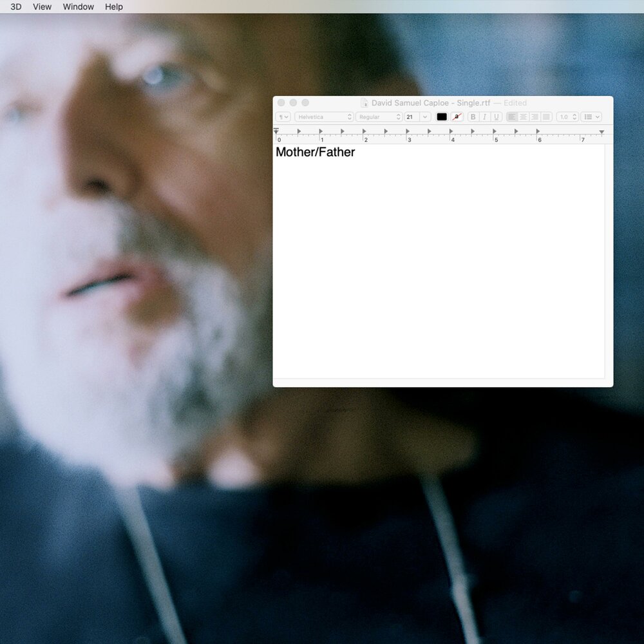Align text to the left
This screenshot has height=644, width=644.
(512, 117)
